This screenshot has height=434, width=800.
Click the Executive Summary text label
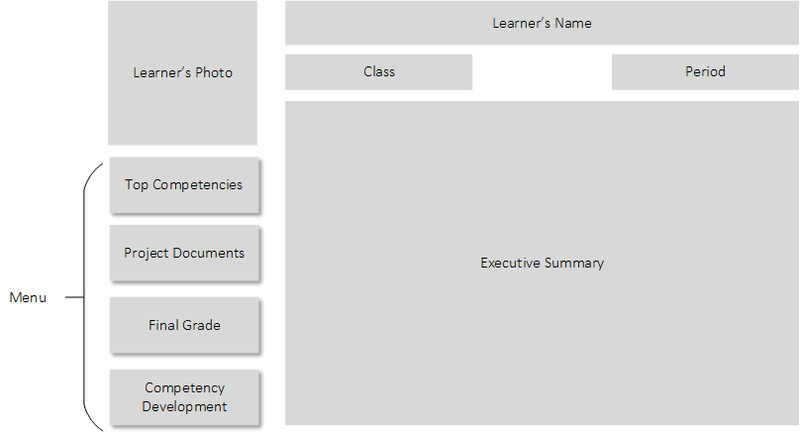[x=542, y=263]
